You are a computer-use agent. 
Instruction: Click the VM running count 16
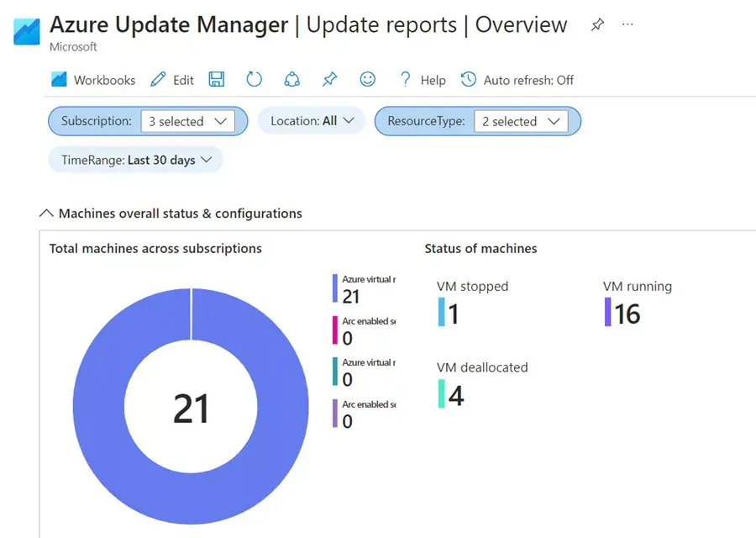627,314
